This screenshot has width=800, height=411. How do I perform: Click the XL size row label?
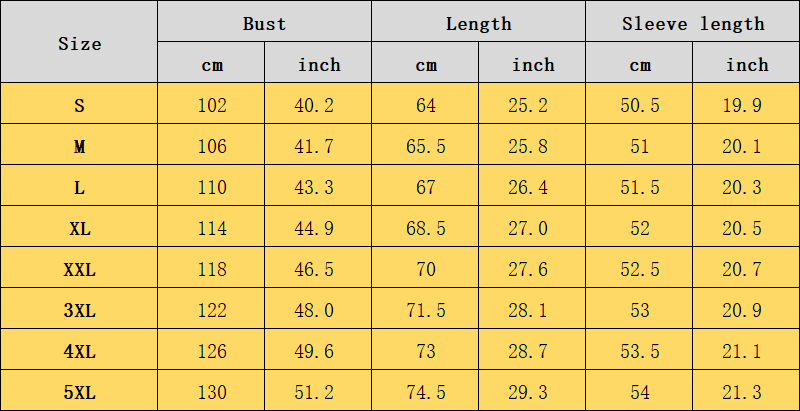(79, 226)
